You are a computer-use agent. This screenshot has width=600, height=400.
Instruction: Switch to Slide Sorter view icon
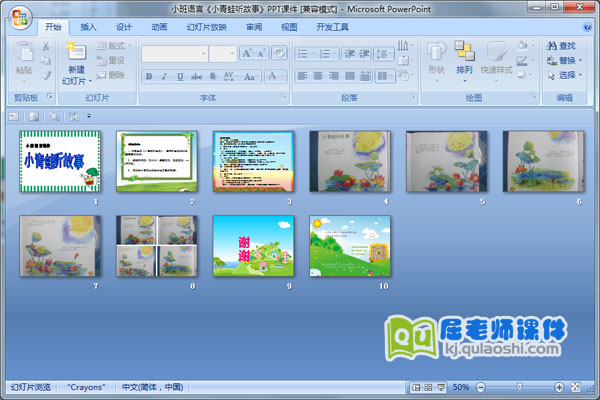[x=428, y=387]
